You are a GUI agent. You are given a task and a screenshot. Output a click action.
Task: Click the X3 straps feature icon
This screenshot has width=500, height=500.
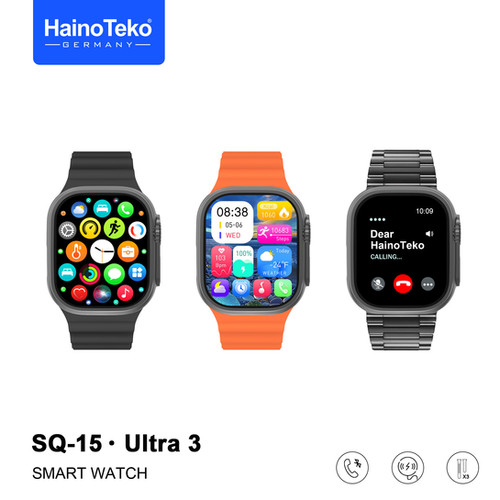463,467
